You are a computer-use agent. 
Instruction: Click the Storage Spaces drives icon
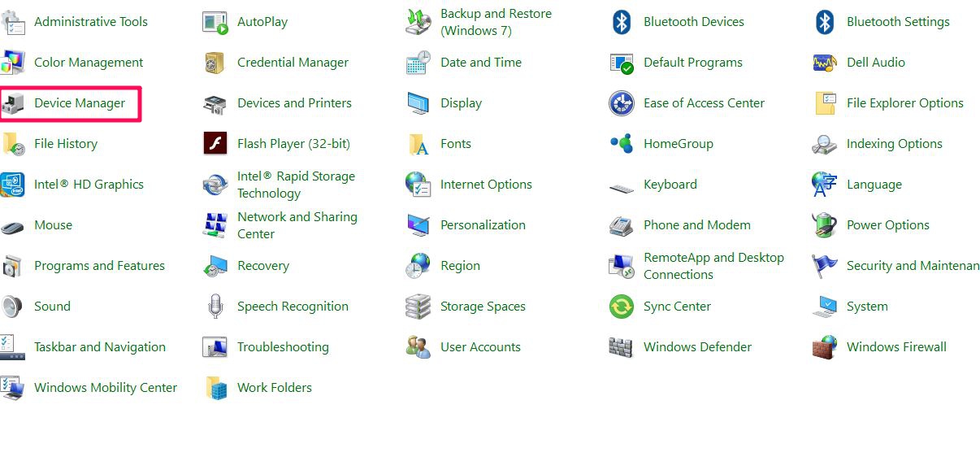[x=418, y=307]
